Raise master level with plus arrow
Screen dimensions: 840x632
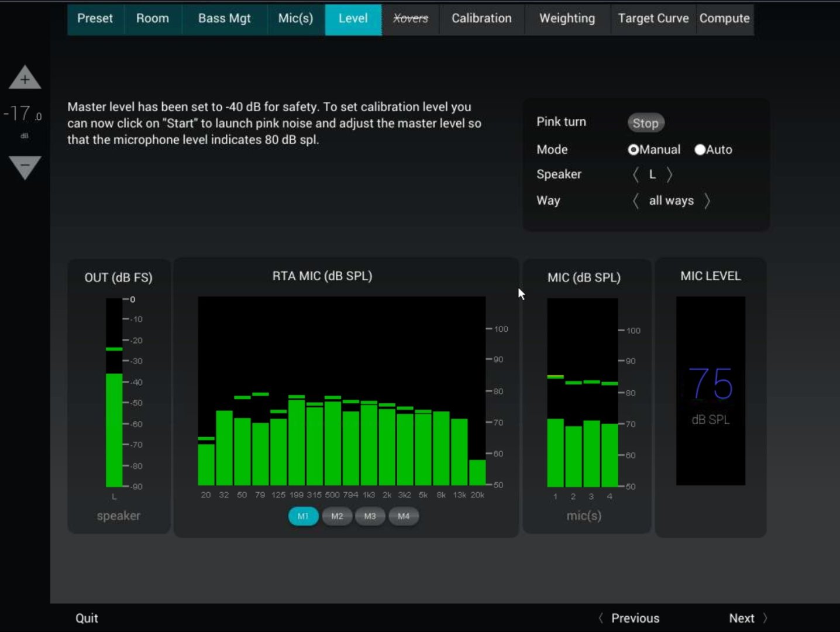(x=25, y=78)
